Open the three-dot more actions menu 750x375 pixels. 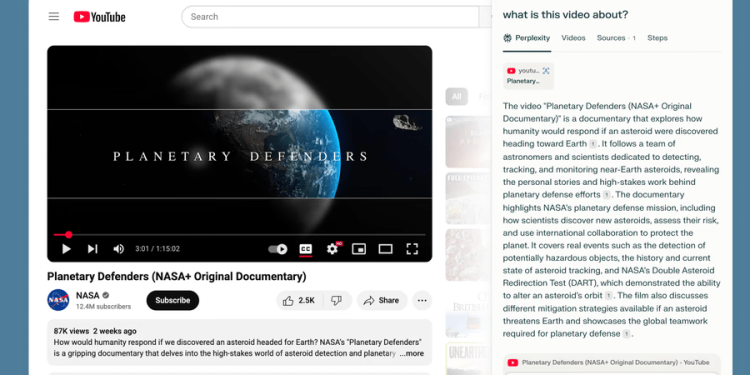click(422, 300)
